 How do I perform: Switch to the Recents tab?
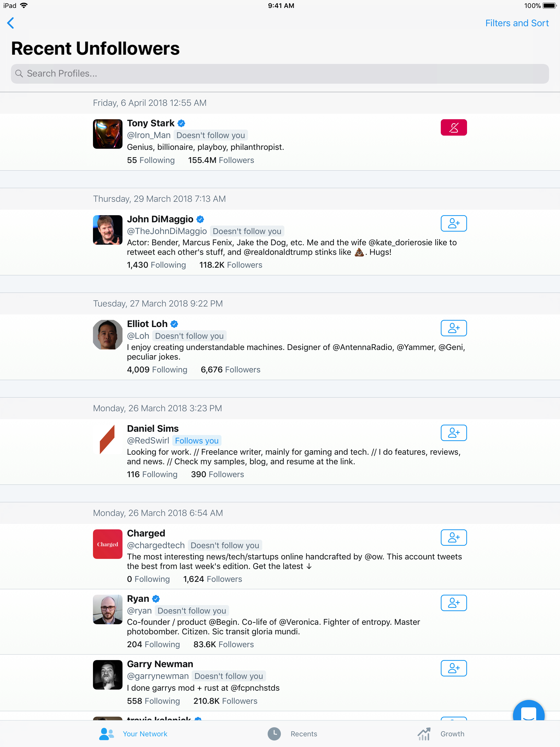[293, 734]
